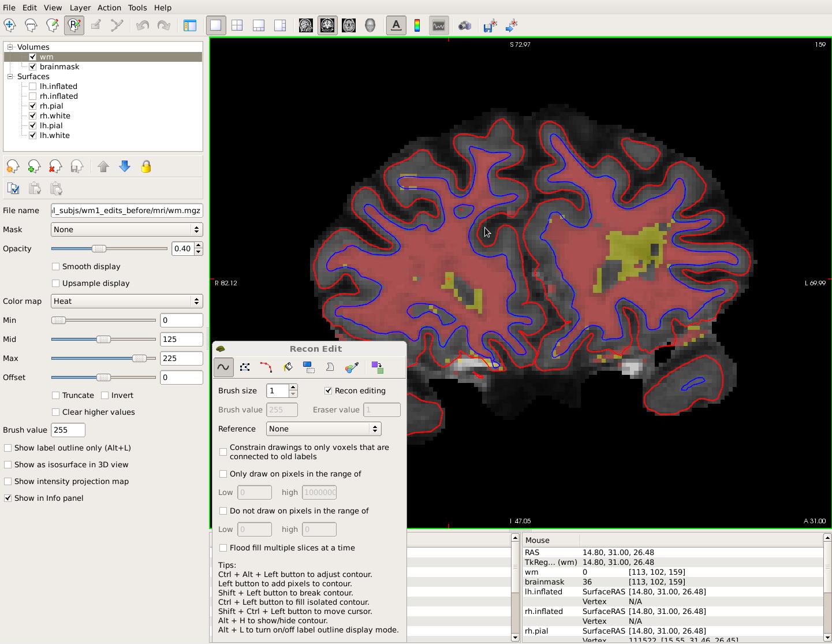Click the Opacity slider handle
This screenshot has width=832, height=644.
click(x=99, y=249)
